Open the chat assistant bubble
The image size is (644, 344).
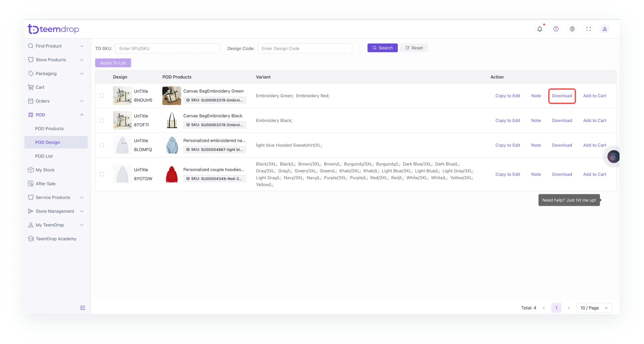pyautogui.click(x=613, y=157)
